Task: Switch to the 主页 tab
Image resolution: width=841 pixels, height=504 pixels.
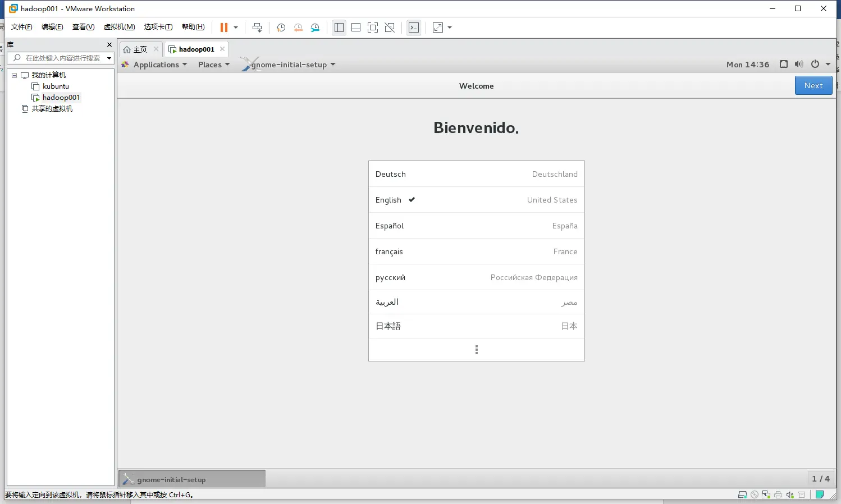Action: [x=140, y=49]
